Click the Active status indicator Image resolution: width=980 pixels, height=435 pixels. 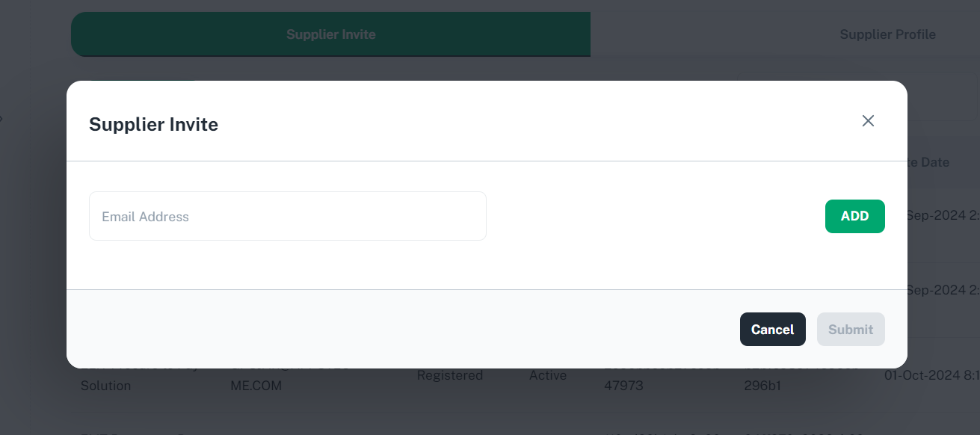coord(548,375)
